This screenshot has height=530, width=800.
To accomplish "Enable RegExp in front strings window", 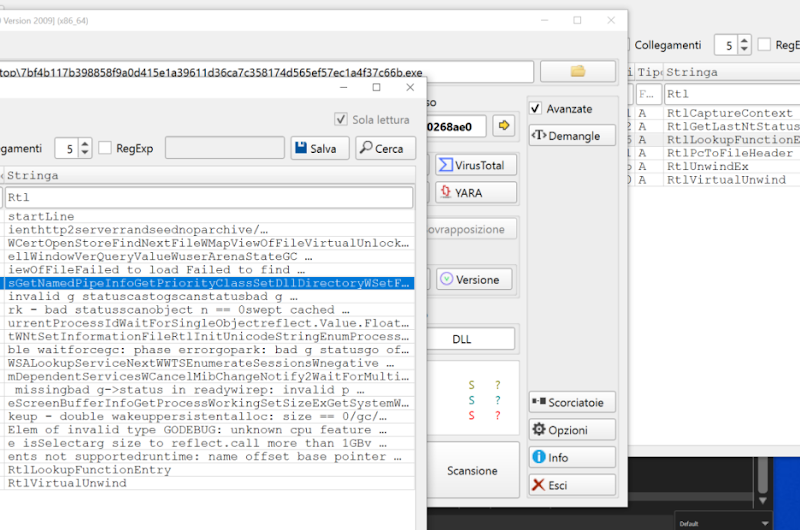I will (105, 148).
